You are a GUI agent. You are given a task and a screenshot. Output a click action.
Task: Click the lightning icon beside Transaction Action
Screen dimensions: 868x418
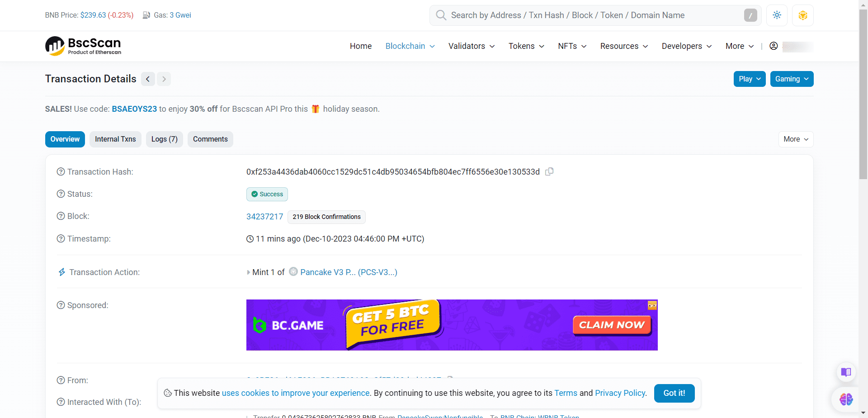point(62,272)
